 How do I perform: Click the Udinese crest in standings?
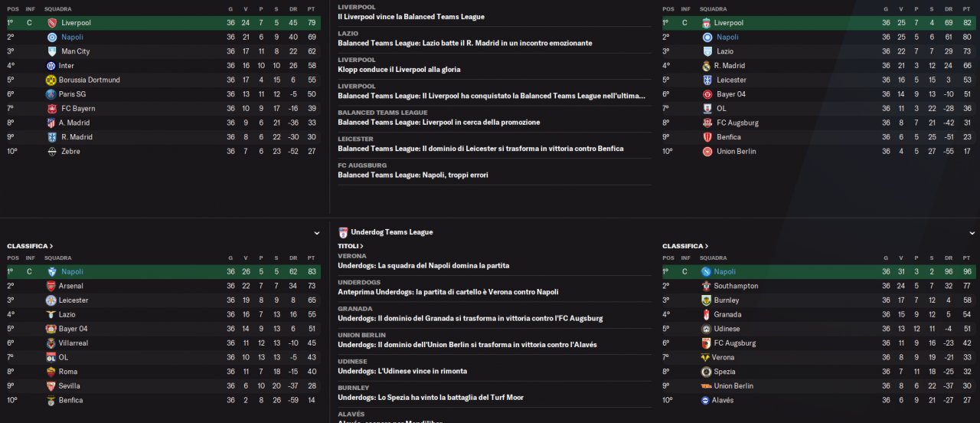[x=706, y=329]
